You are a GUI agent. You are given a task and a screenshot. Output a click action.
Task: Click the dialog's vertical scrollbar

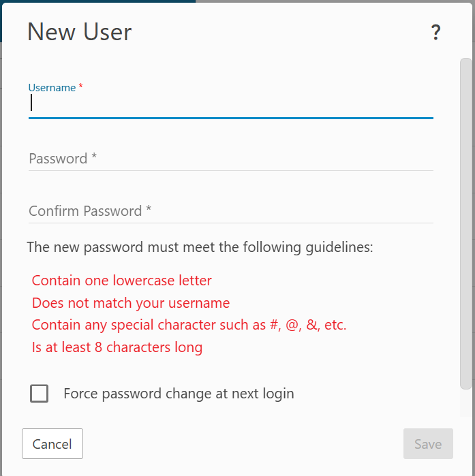point(466,225)
